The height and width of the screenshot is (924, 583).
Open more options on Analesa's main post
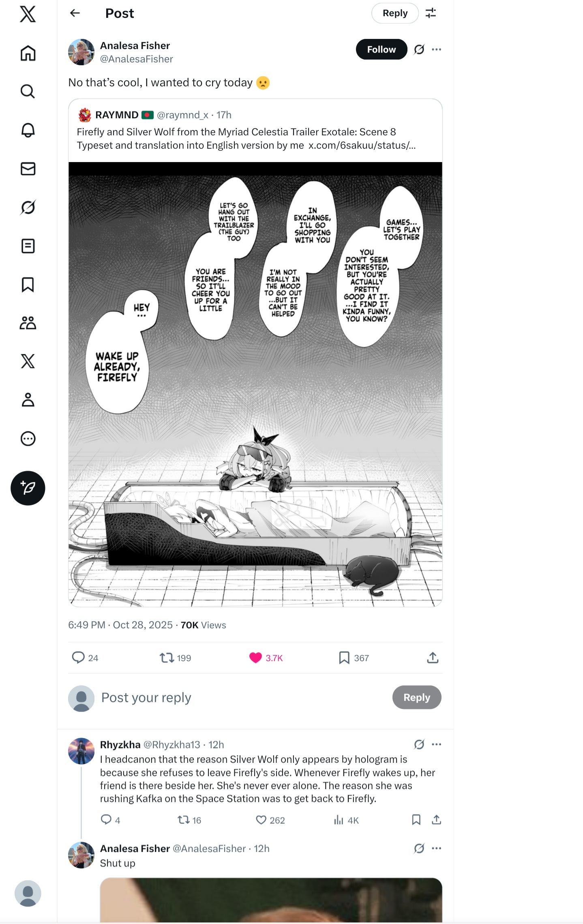pos(437,49)
